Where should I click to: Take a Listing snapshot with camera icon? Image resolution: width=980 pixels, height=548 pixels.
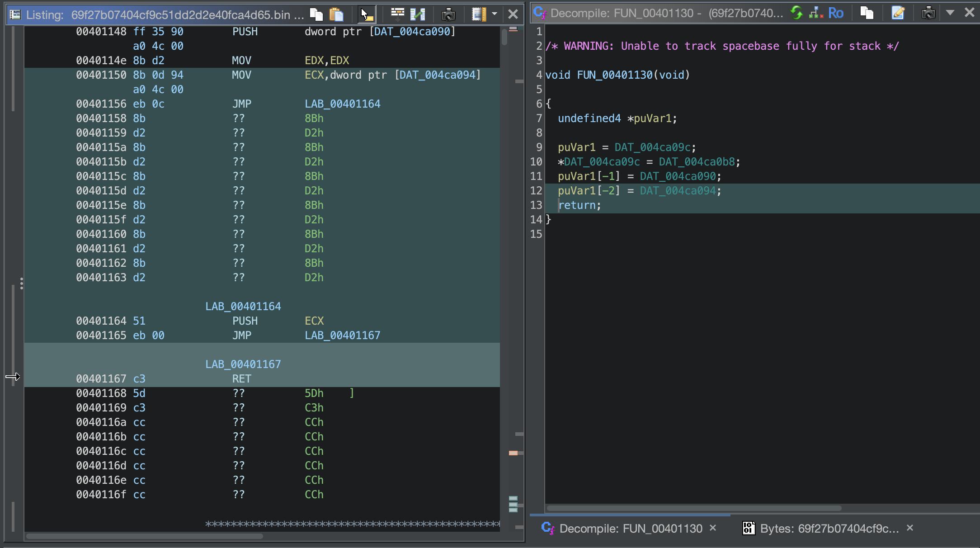tap(448, 14)
